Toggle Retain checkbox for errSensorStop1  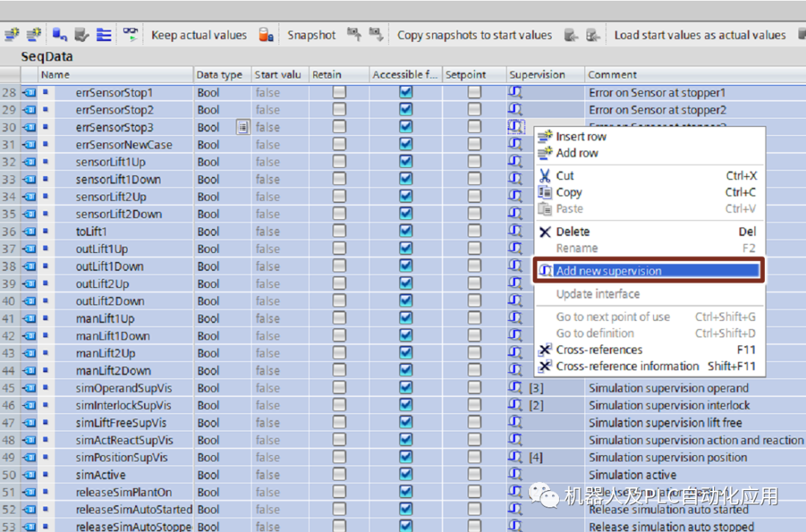point(339,93)
